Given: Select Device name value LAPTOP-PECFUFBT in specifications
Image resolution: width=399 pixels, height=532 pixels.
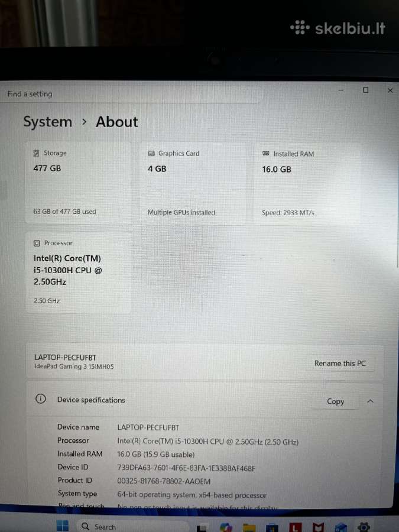Looking at the screenshot, I should (x=148, y=427).
